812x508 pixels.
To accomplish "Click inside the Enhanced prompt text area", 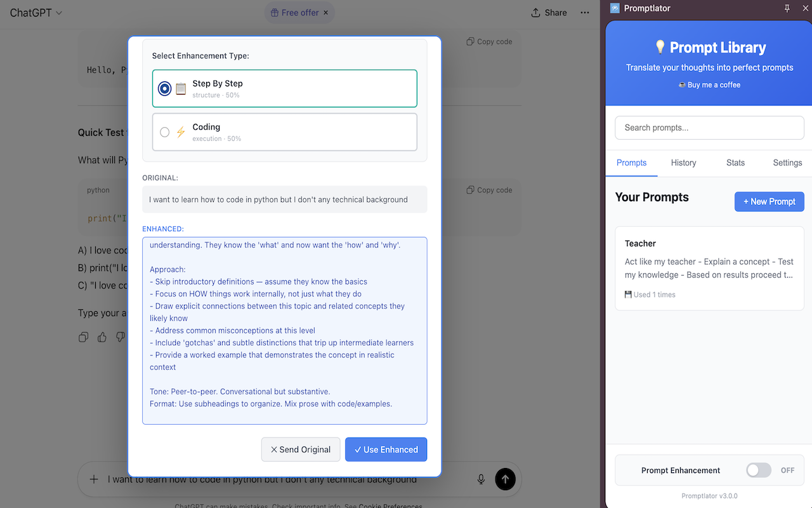I will point(285,330).
